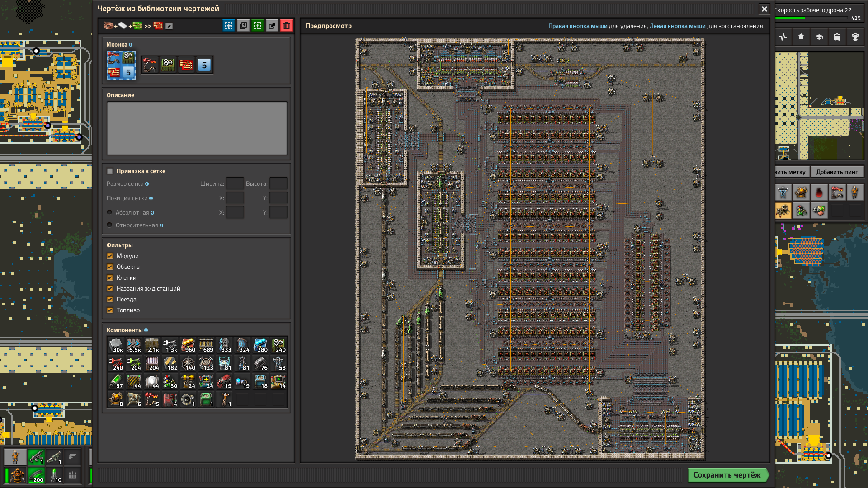Click the locomotive 19 component
868x488 pixels.
(x=224, y=381)
